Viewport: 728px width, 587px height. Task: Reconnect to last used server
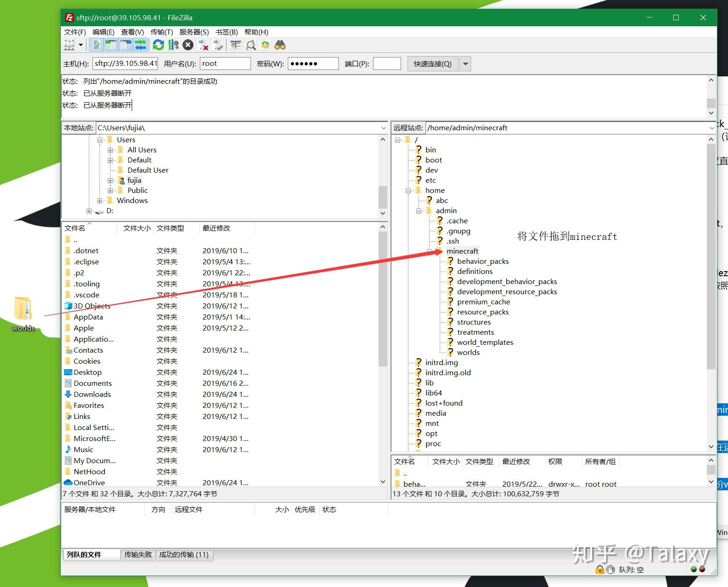218,45
